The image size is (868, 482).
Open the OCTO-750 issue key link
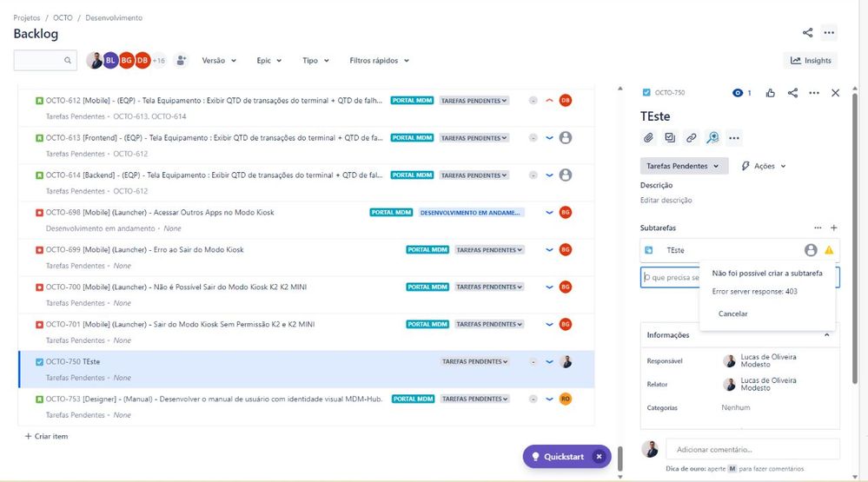(x=670, y=93)
